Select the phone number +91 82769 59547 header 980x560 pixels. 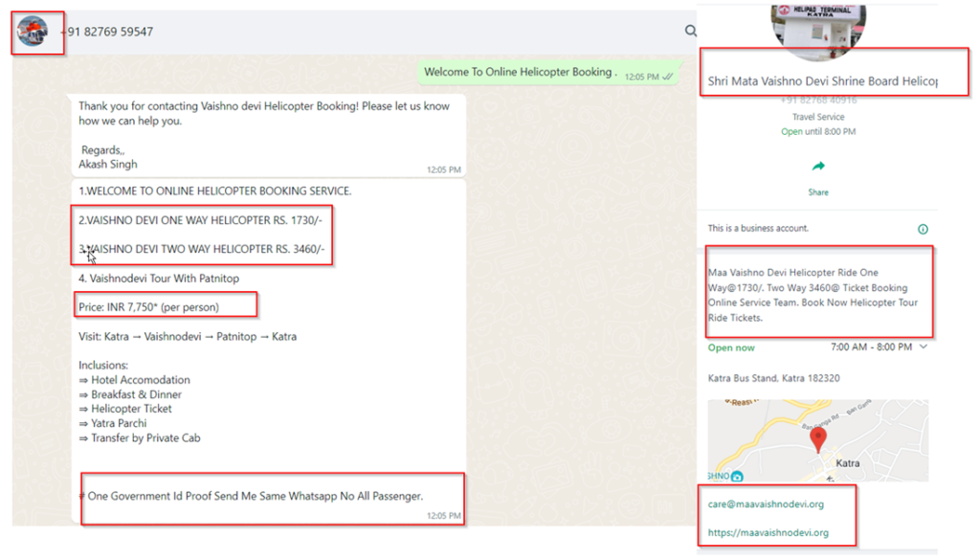coord(107,32)
